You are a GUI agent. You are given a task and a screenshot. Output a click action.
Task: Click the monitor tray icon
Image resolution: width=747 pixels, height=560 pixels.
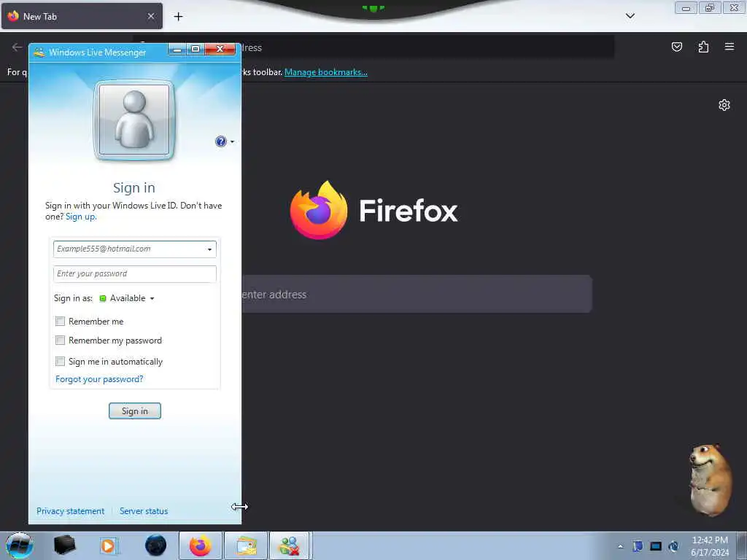click(656, 546)
